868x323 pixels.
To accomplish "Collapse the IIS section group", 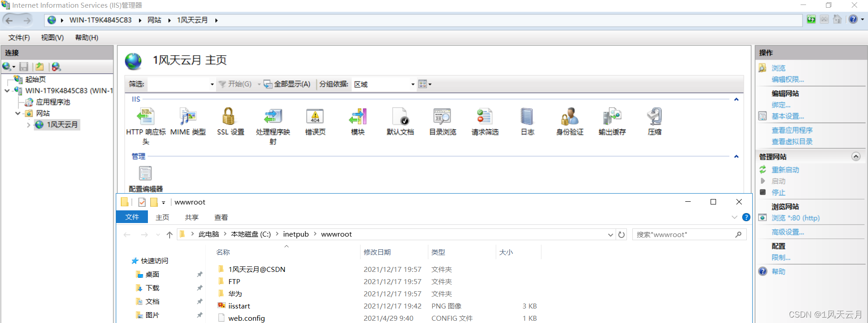I will (736, 100).
